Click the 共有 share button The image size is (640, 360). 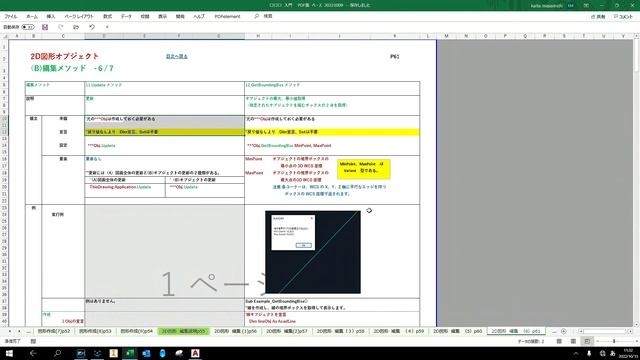598,17
